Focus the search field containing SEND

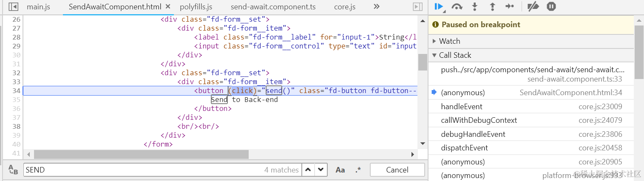click(x=162, y=170)
